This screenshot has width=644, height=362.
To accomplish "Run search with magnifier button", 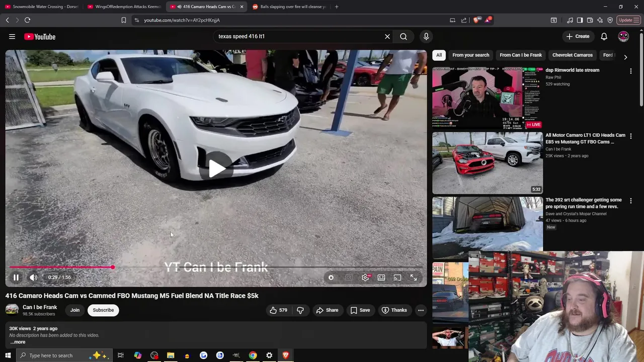I will (404, 36).
